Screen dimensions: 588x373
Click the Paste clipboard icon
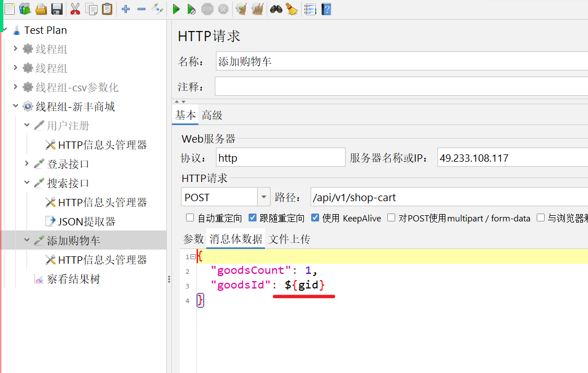(107, 9)
